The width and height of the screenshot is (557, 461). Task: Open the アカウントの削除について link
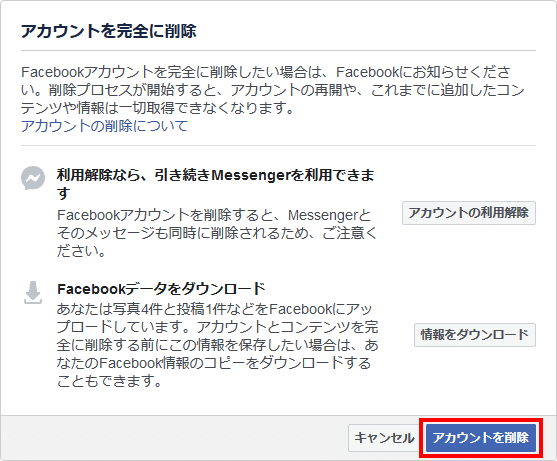click(104, 126)
